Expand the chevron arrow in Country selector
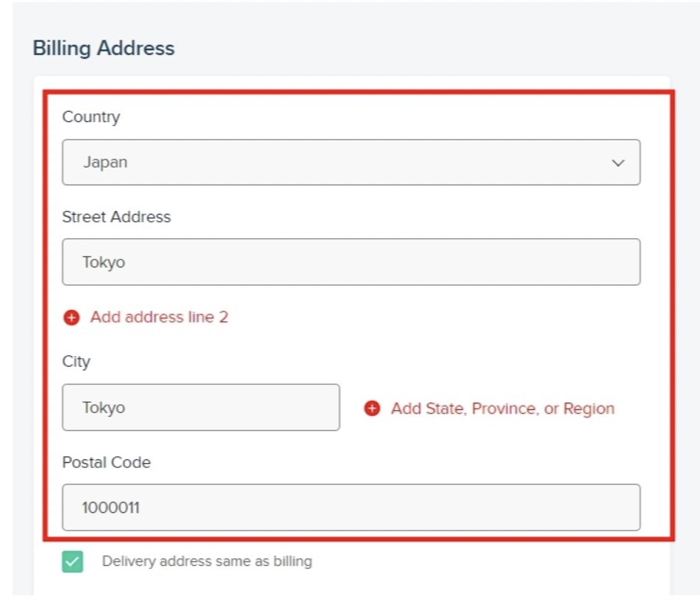The height and width of the screenshot is (607, 700). point(618,163)
